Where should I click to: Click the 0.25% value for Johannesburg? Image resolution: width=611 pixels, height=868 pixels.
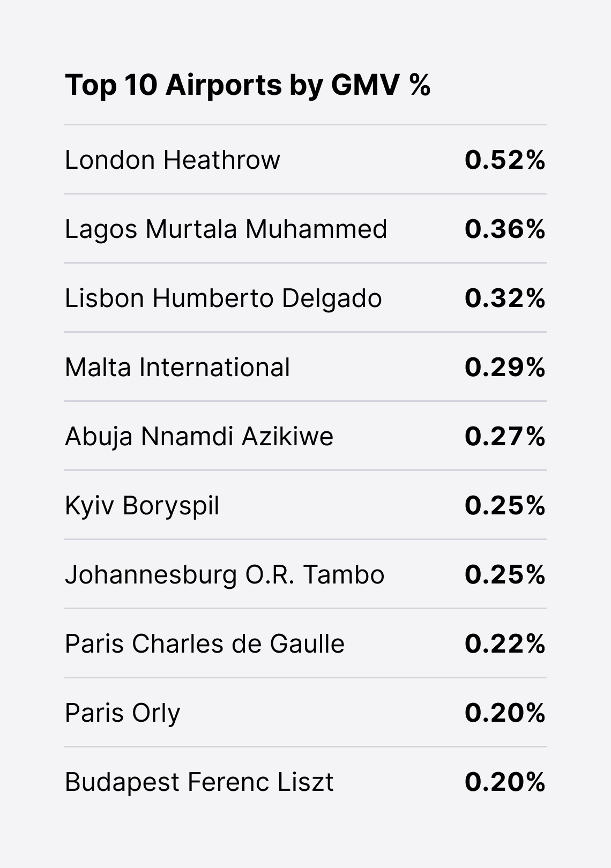coord(505,574)
